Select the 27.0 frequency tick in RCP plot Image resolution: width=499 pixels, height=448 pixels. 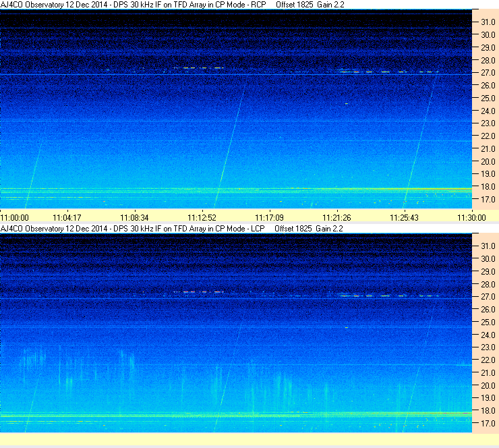tap(488, 73)
